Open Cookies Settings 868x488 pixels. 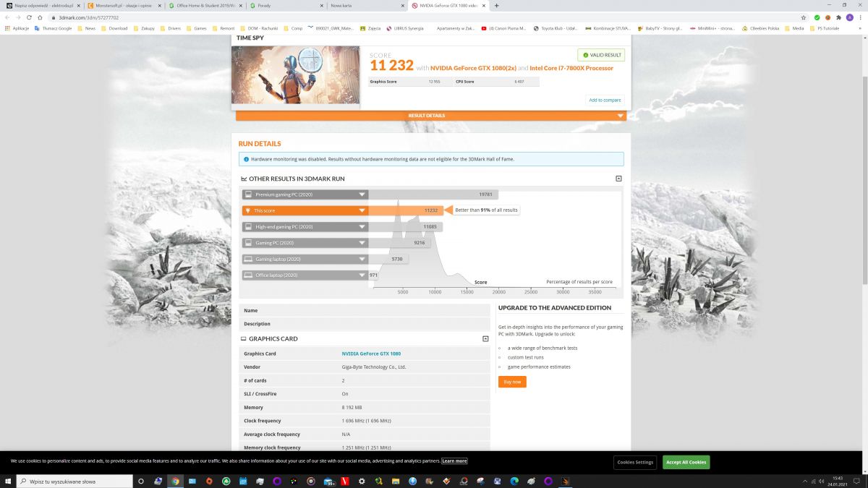(x=635, y=462)
